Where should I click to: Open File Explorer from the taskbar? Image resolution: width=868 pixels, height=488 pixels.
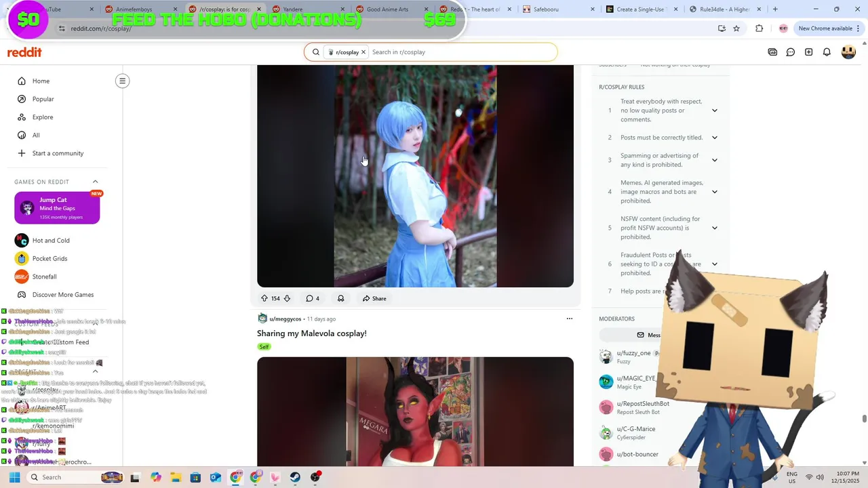[176, 477]
